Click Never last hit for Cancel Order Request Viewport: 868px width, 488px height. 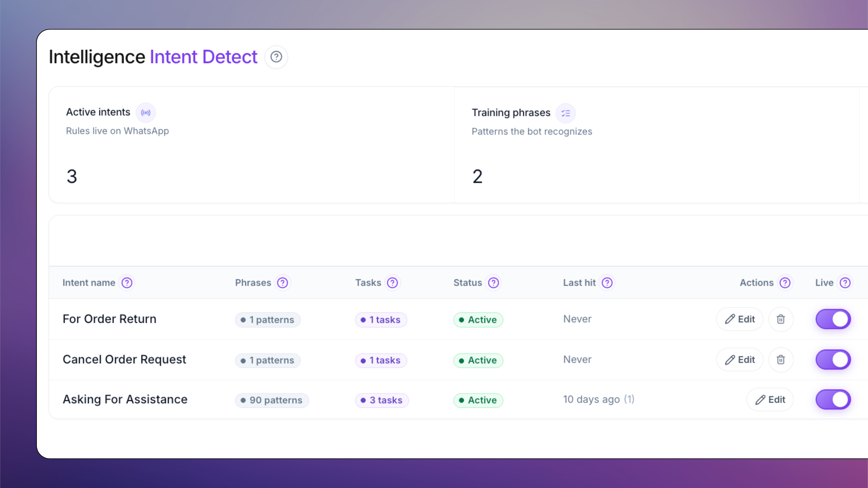[578, 359]
